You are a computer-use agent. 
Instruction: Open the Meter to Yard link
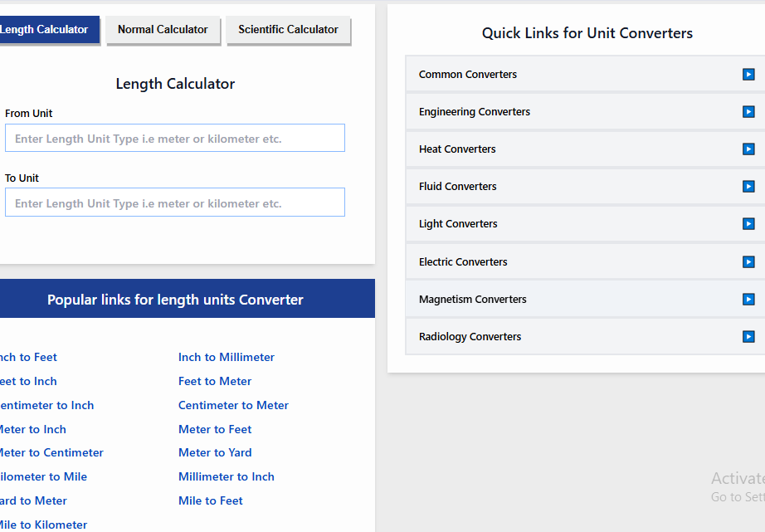pyautogui.click(x=215, y=453)
